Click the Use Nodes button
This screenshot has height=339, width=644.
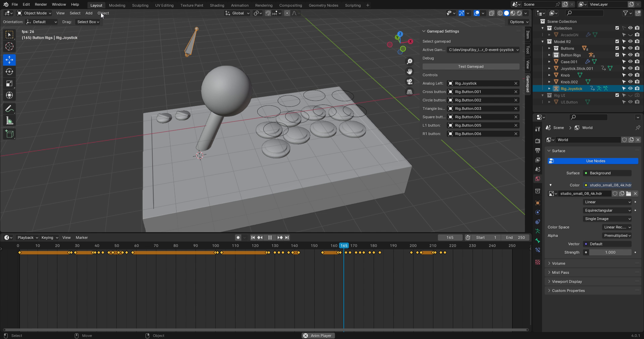(593, 161)
